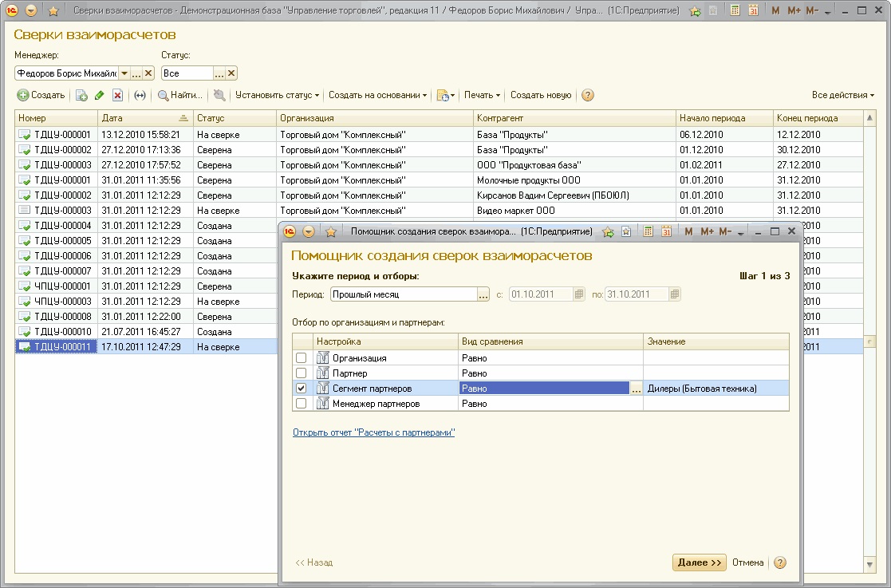
Task: Click the red X deletion mark icon
Action: coord(117,96)
